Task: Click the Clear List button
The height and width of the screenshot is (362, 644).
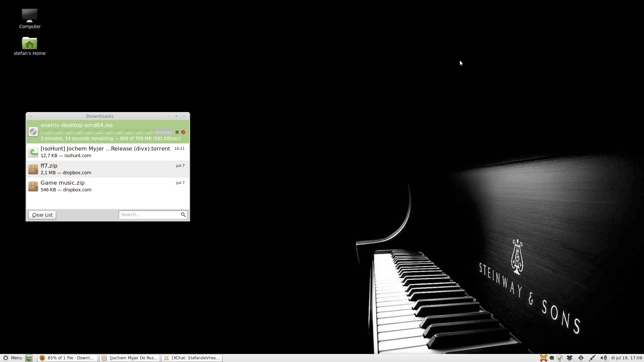Action: 42,215
